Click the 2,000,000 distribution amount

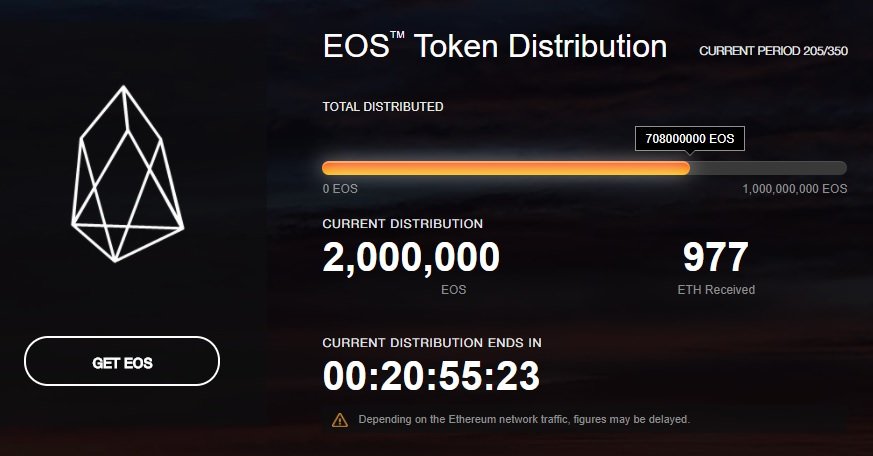pos(411,258)
